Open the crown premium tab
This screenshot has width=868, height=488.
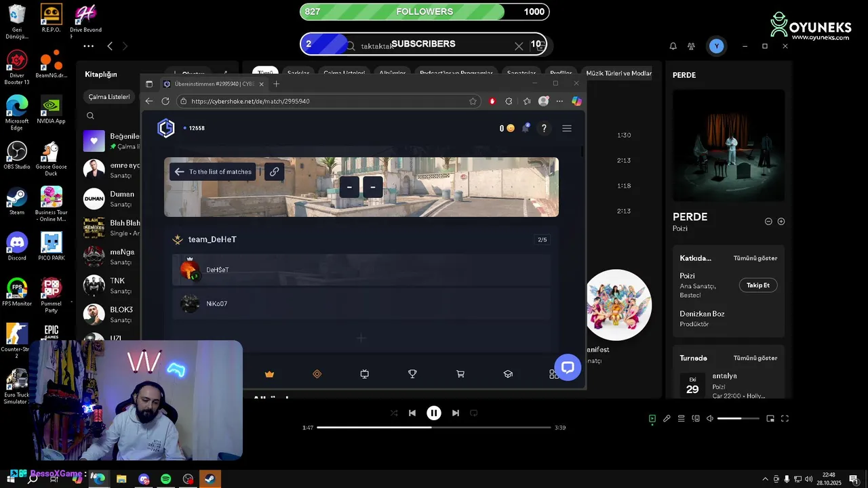(x=269, y=374)
